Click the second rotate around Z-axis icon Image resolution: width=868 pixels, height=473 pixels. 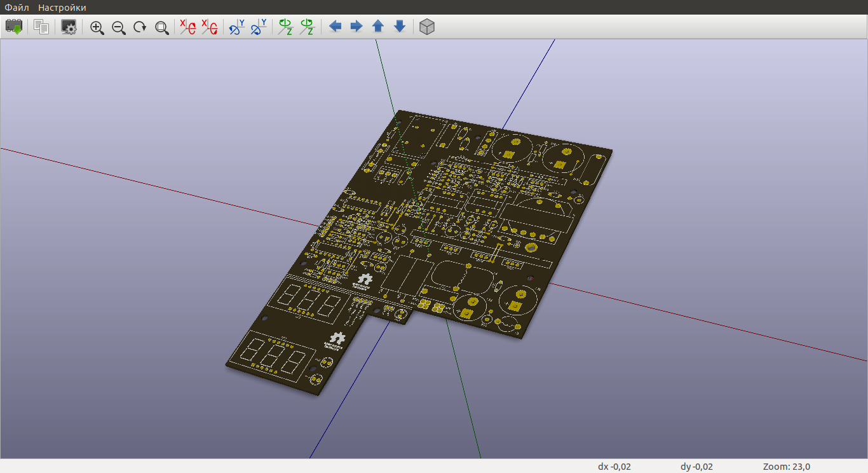click(307, 27)
